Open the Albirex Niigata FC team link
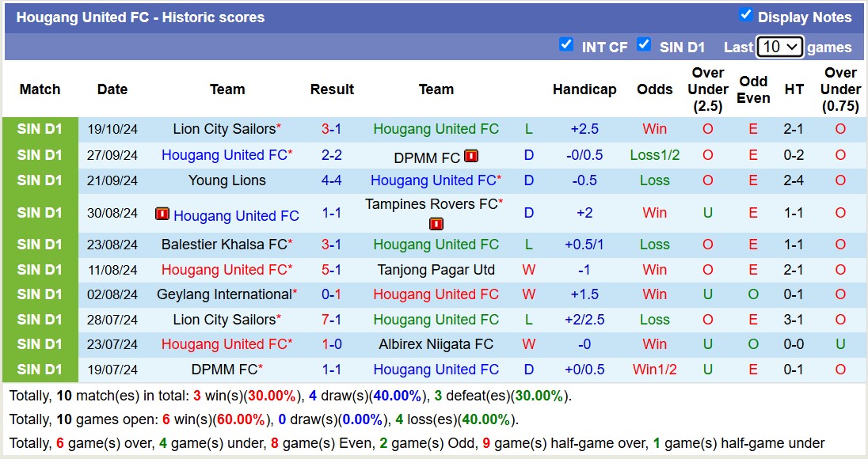 (x=436, y=344)
